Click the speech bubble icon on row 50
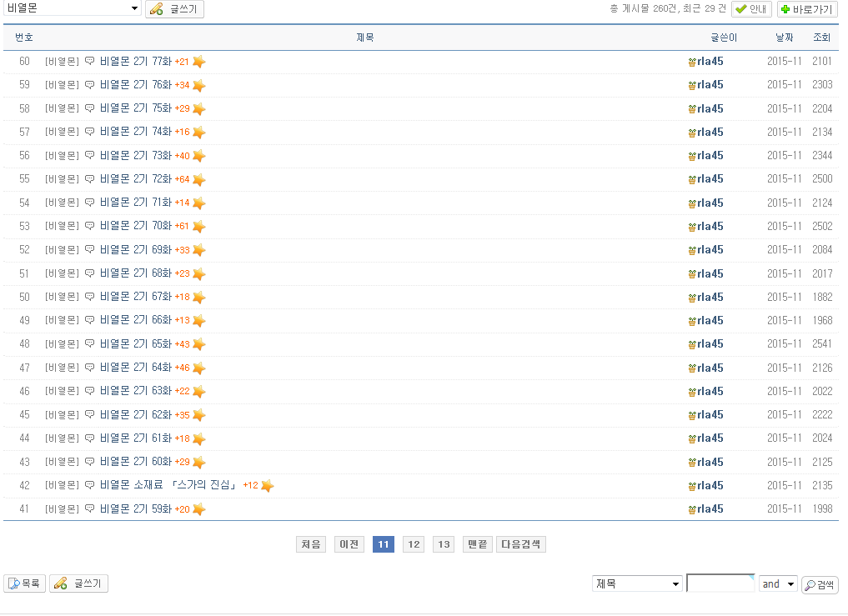 pos(90,298)
